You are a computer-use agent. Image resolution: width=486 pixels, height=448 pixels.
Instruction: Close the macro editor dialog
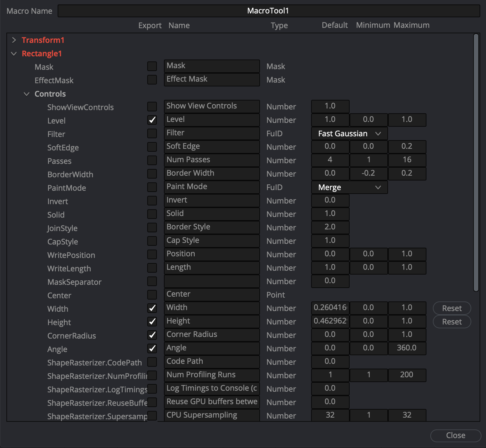[x=456, y=436]
